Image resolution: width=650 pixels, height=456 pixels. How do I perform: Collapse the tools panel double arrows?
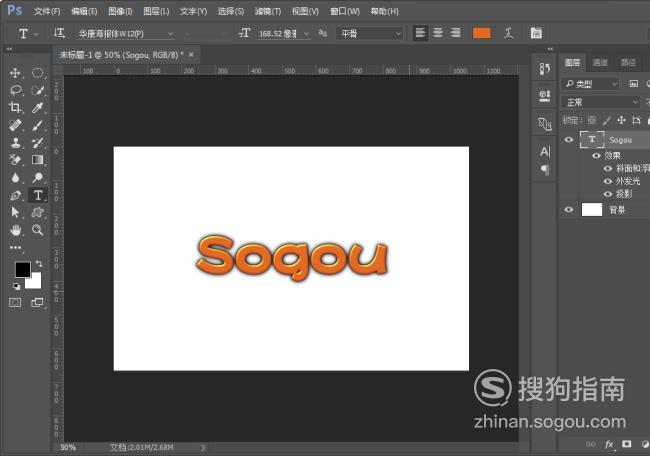[x=9, y=49]
